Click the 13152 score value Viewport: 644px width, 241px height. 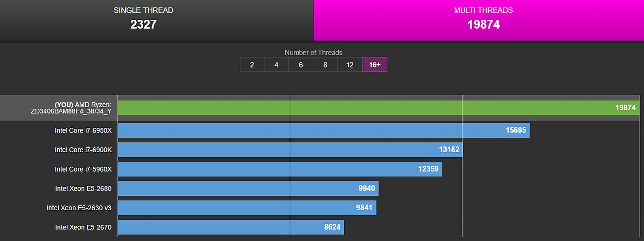[x=449, y=150]
